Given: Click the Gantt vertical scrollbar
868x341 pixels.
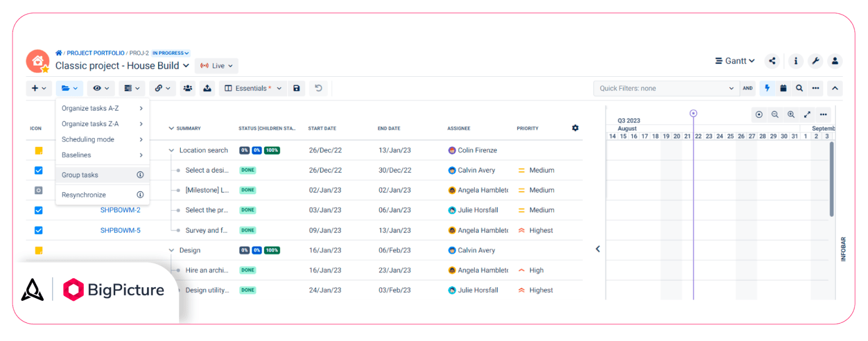Looking at the screenshot, I should tap(832, 179).
